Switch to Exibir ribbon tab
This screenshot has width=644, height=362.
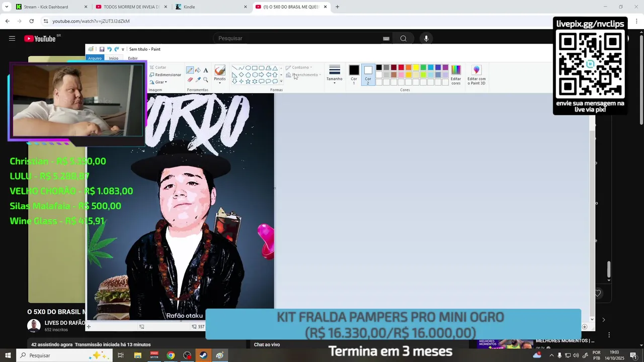(x=133, y=58)
